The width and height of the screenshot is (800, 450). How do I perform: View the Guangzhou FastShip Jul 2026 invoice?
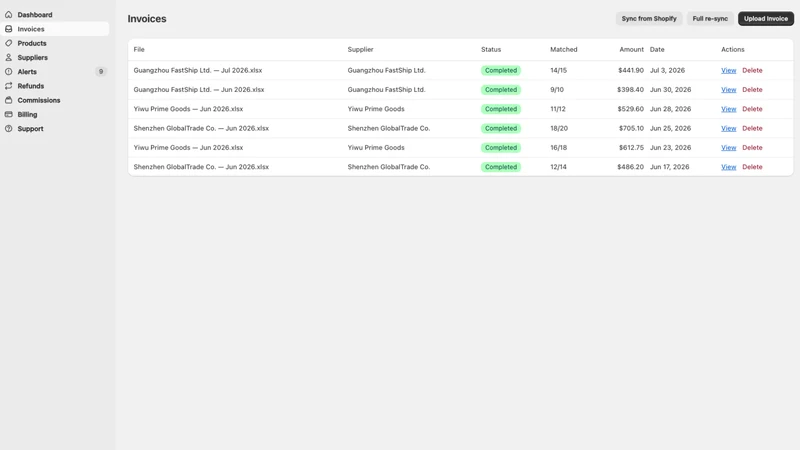[728, 70]
